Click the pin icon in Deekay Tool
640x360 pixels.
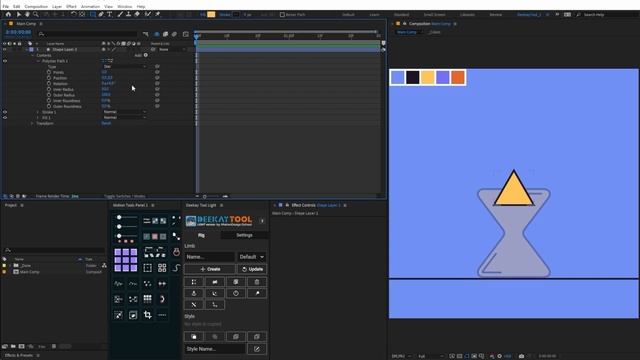[x=257, y=293]
